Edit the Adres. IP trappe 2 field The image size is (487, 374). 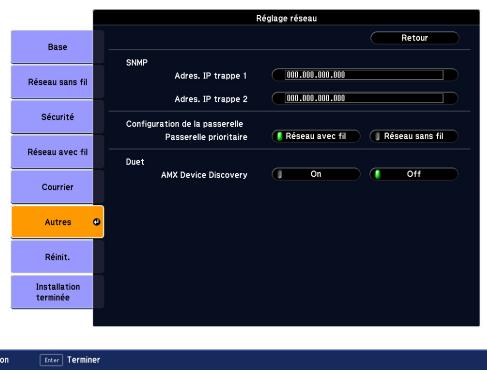365,98
